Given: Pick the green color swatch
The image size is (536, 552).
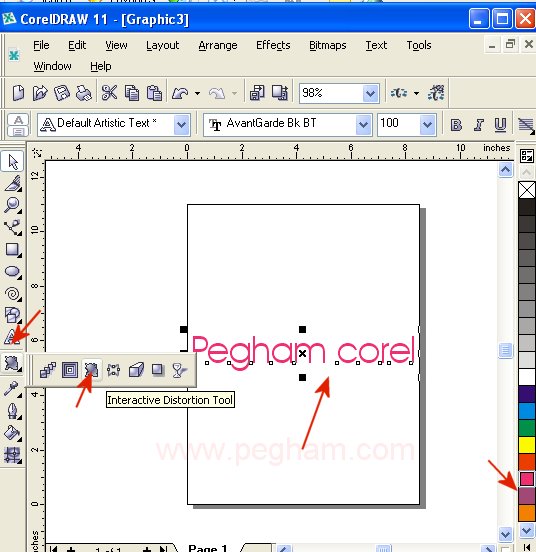Looking at the screenshot, I should point(527,428).
